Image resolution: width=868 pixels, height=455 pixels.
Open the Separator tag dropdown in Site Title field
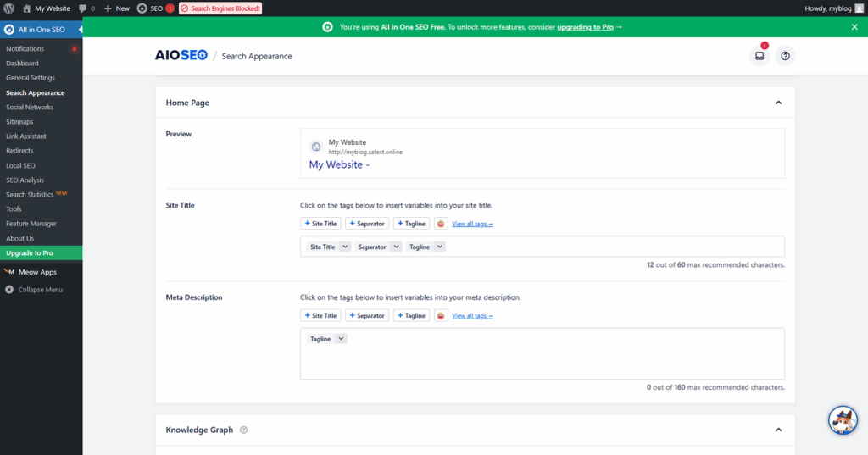[x=396, y=247]
